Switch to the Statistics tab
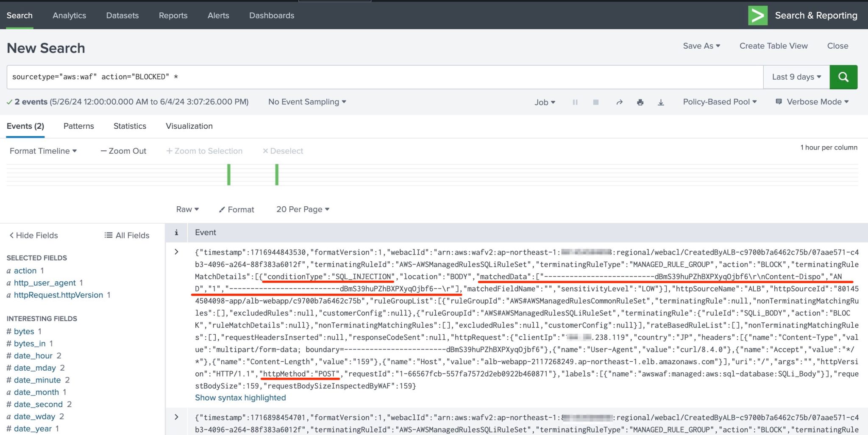Image resolution: width=868 pixels, height=435 pixels. pos(129,126)
